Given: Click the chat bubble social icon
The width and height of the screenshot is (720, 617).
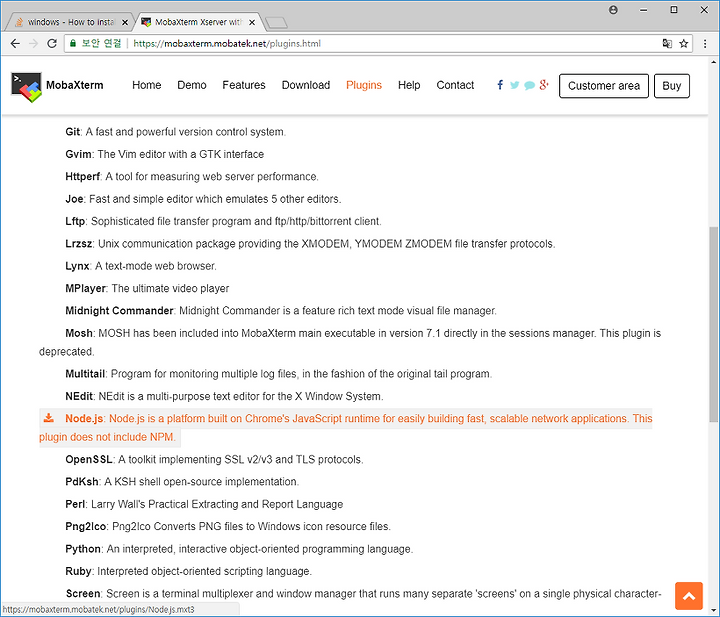Looking at the screenshot, I should click(x=529, y=85).
